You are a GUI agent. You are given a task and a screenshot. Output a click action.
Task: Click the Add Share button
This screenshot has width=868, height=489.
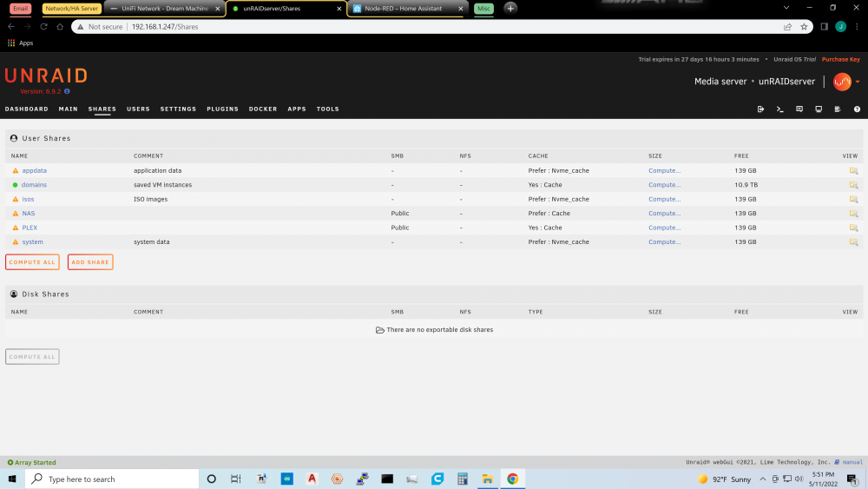pyautogui.click(x=90, y=262)
